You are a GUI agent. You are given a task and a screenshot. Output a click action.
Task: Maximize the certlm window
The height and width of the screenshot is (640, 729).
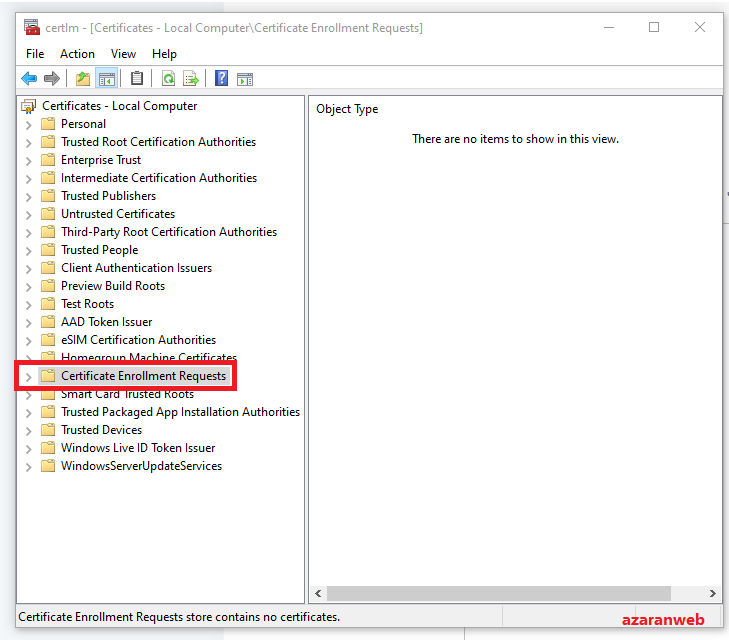point(654,27)
